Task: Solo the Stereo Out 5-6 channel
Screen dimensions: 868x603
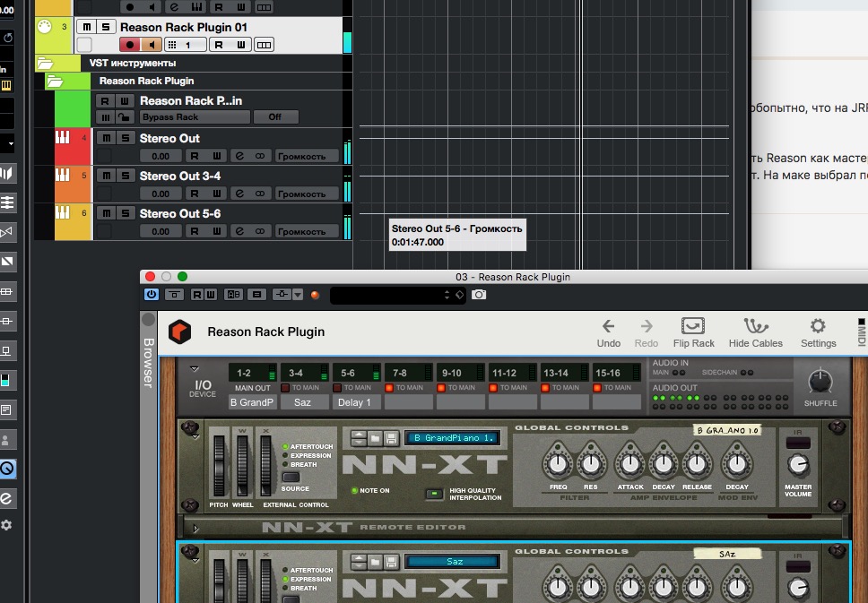Action: tap(126, 213)
